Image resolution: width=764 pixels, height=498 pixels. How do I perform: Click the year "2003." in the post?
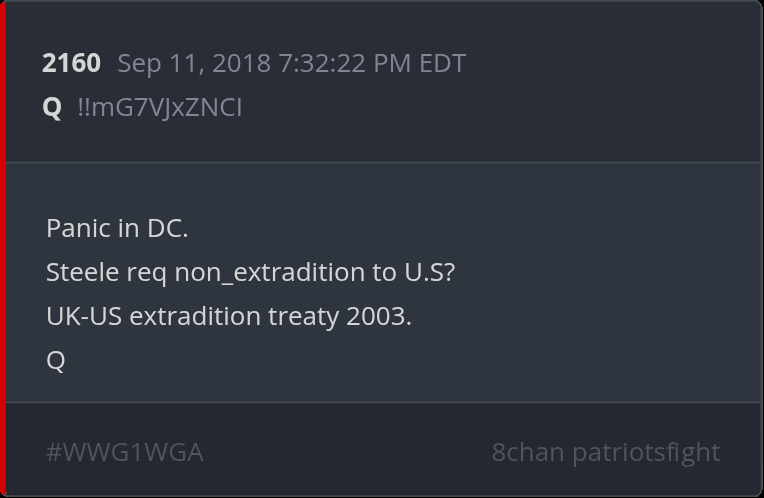pos(379,316)
